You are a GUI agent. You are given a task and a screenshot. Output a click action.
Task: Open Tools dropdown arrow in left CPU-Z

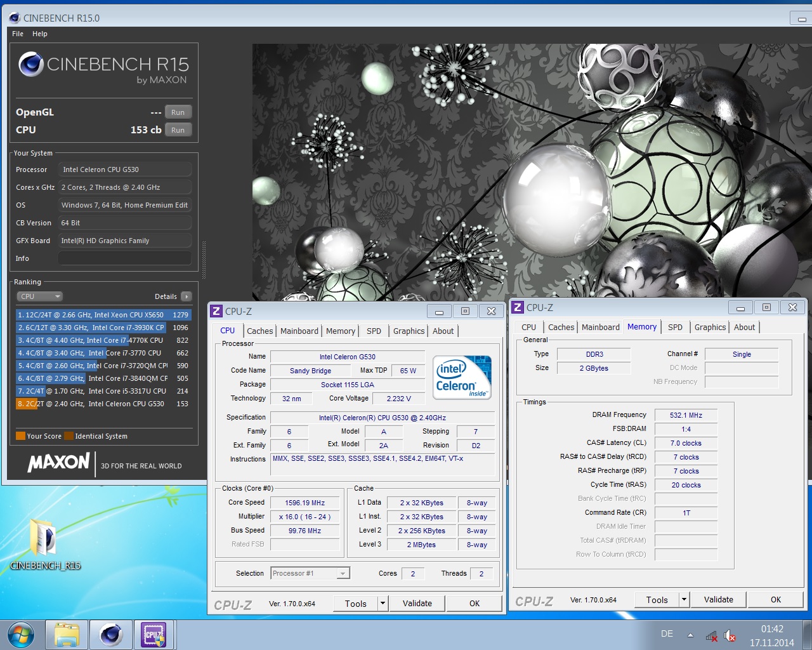383,604
